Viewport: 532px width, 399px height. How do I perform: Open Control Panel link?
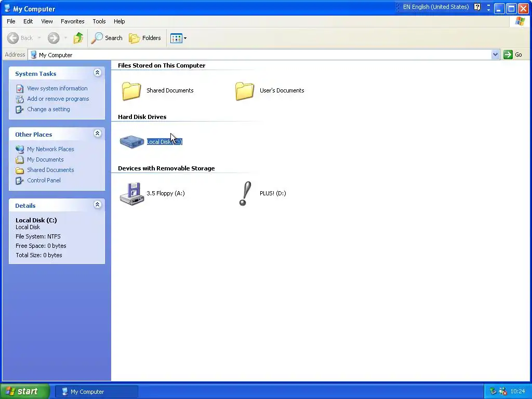[44, 180]
